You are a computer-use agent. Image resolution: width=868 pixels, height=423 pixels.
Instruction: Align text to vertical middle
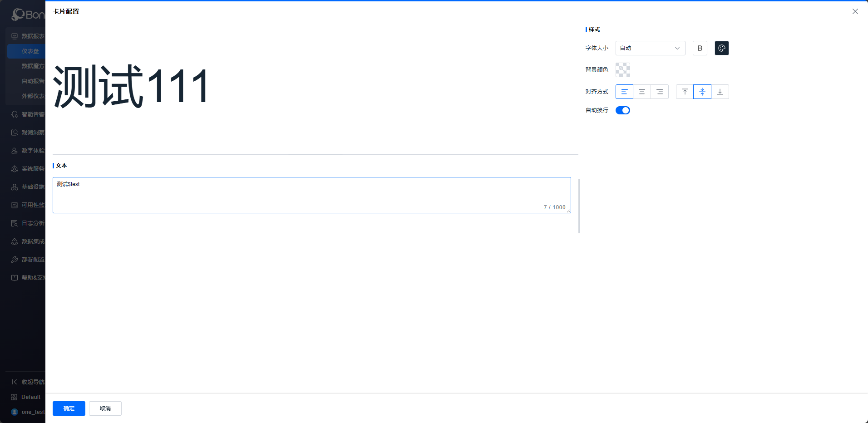[702, 92]
